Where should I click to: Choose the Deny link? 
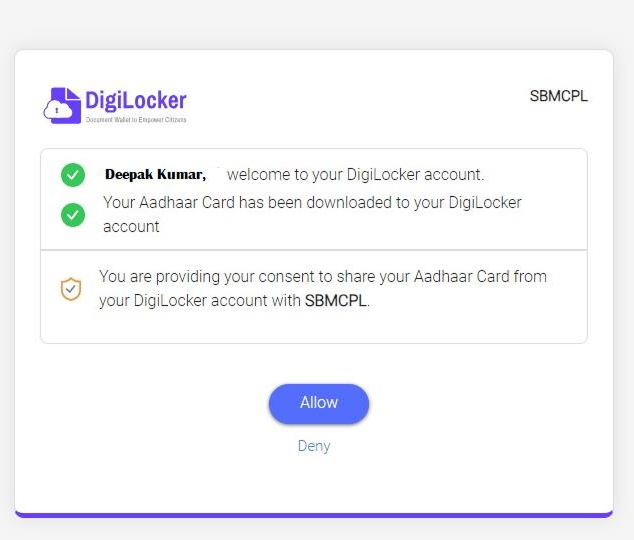(314, 446)
